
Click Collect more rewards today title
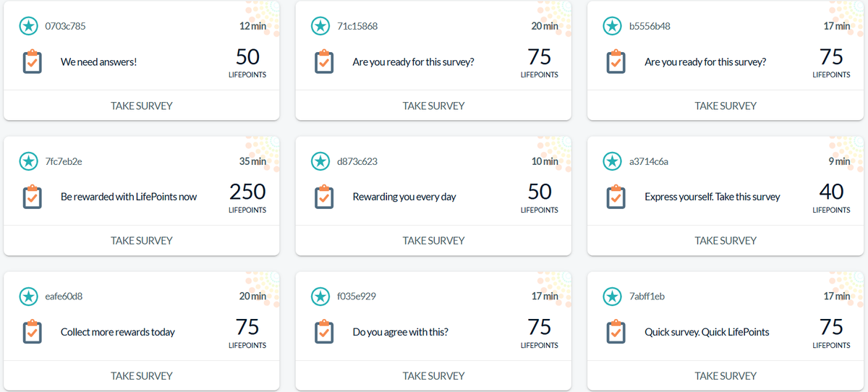pos(118,332)
